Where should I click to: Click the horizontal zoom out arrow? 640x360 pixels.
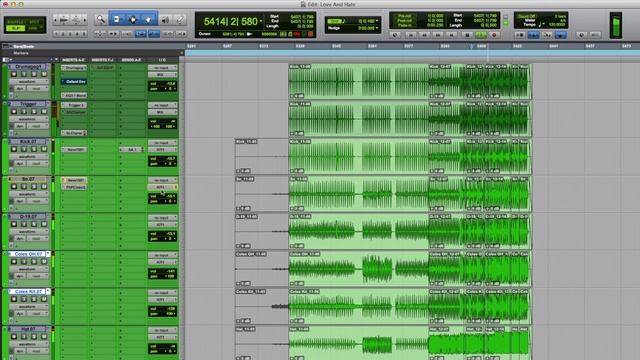pyautogui.click(x=56, y=20)
